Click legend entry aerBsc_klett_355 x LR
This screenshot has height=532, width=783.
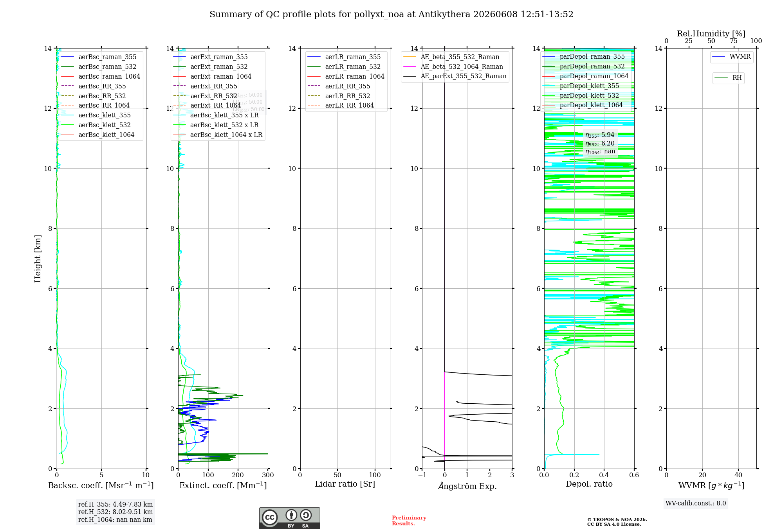[x=216, y=115]
